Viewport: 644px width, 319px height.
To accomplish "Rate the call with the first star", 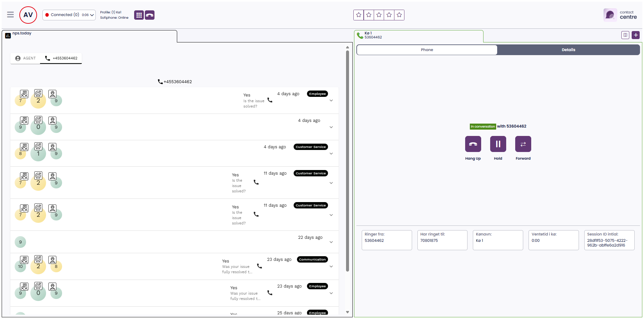I will tap(358, 15).
